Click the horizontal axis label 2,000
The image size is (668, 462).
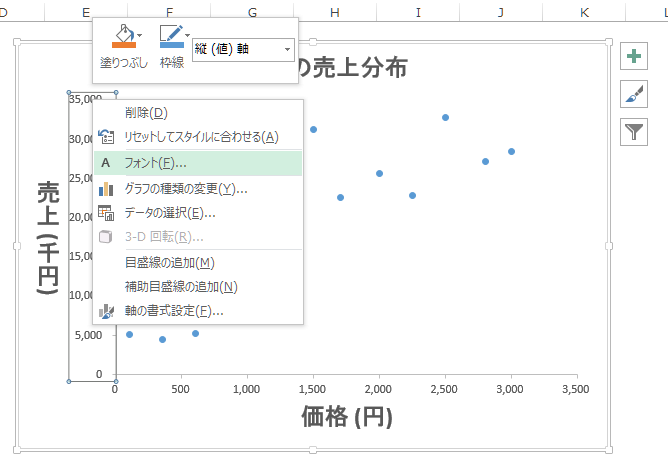378,389
